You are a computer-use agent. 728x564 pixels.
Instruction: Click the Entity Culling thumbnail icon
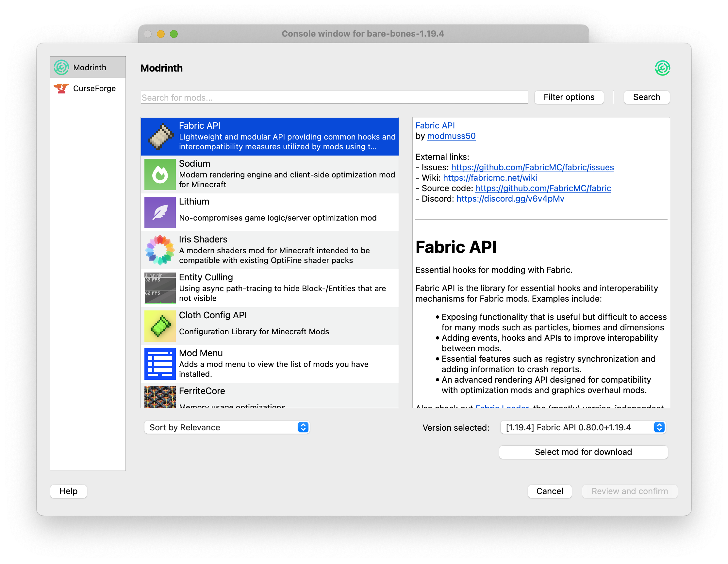(x=160, y=288)
